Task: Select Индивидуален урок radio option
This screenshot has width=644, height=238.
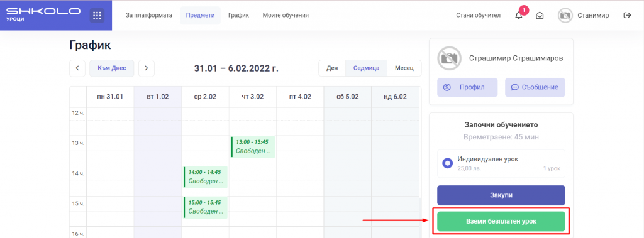Action: coord(447,163)
